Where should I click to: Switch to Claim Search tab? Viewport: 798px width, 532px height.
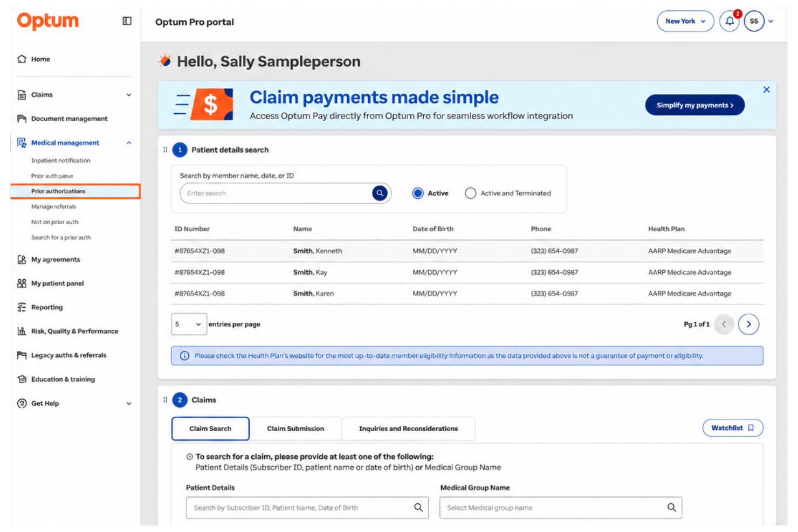click(210, 429)
